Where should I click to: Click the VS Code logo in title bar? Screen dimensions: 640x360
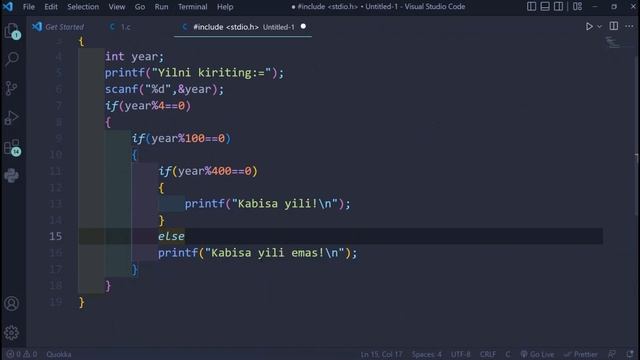click(x=8, y=7)
